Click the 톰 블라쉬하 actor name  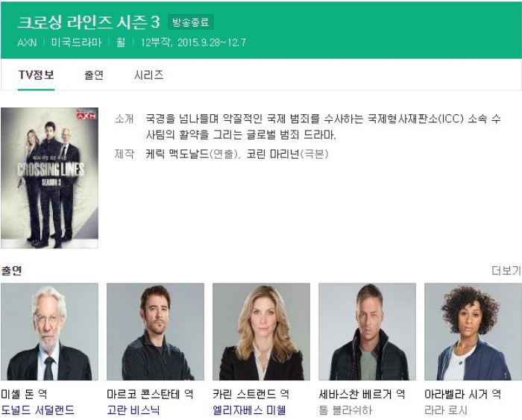point(345,410)
